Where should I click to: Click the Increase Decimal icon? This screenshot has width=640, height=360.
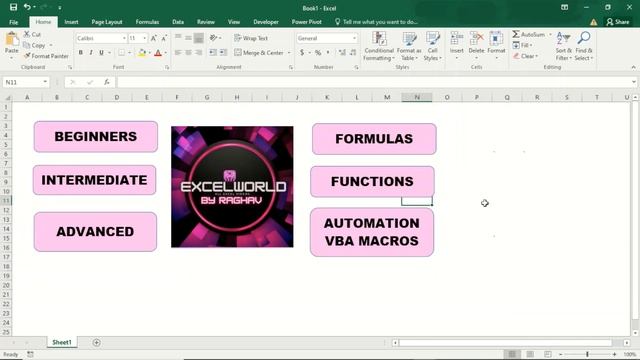342,53
